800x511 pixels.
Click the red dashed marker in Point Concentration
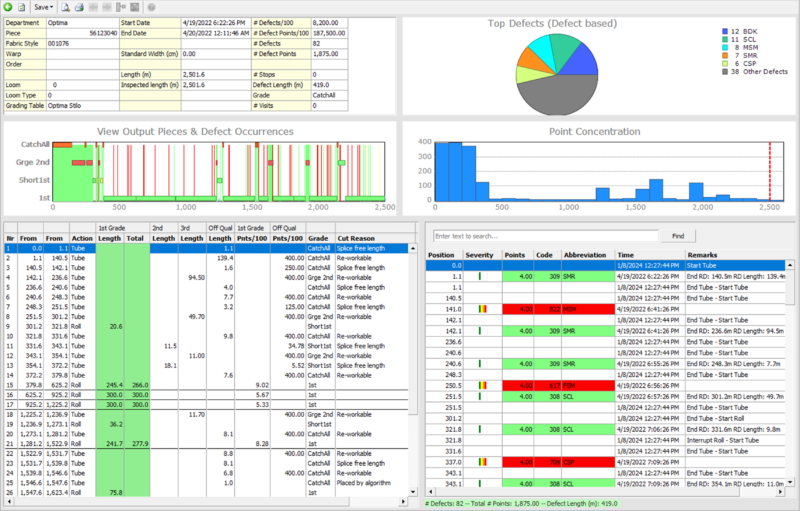770,171
